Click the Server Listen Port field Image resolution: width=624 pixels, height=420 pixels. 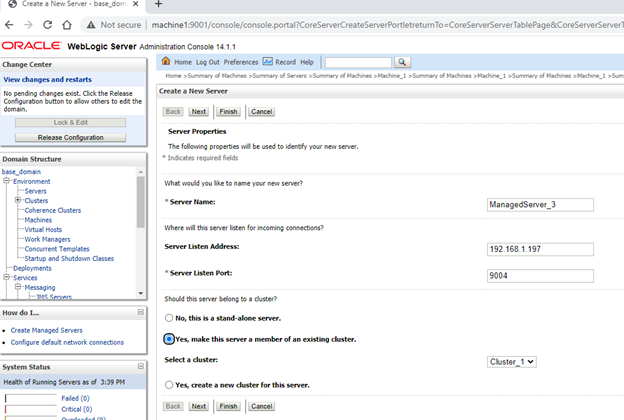click(540, 275)
